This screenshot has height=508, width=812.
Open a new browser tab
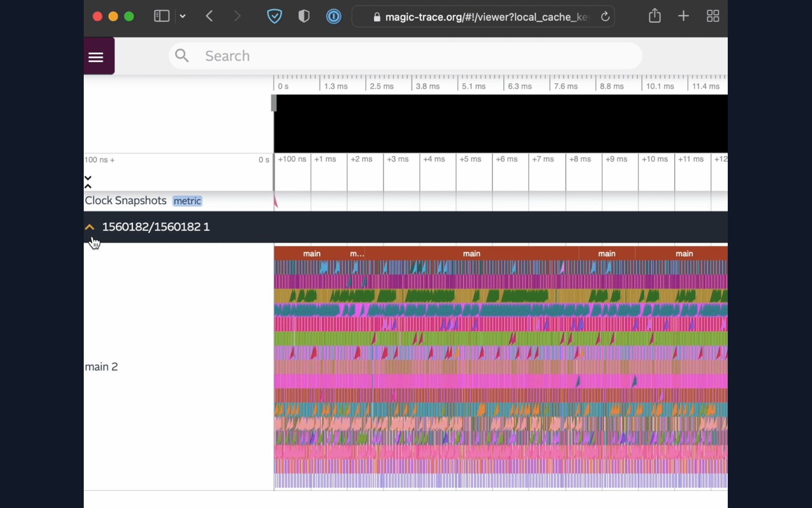click(x=683, y=16)
